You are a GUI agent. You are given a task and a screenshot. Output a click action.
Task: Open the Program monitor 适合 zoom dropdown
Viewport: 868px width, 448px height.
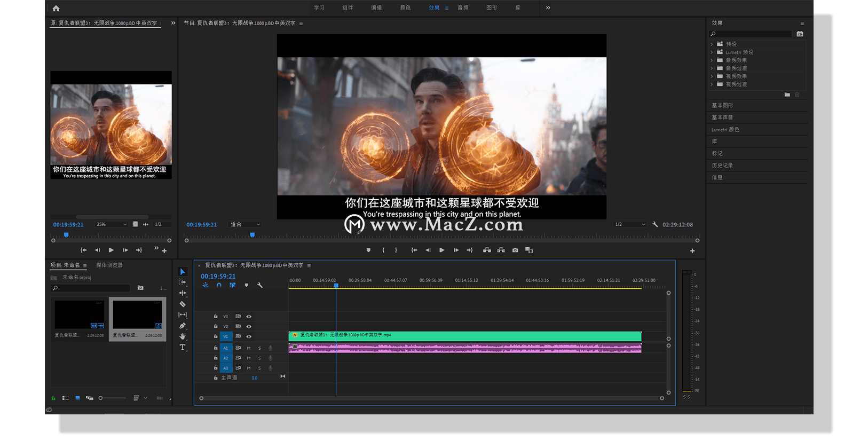click(x=245, y=224)
